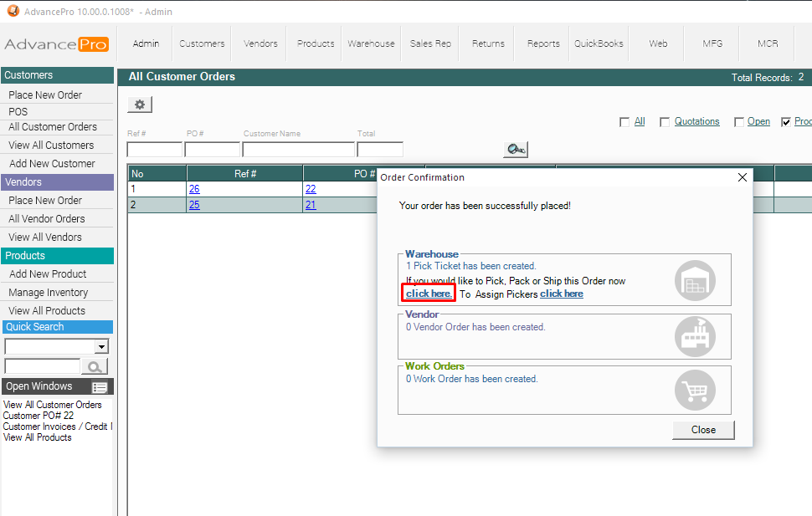Click the vendor factory icon
This screenshot has width=812, height=516.
click(695, 336)
